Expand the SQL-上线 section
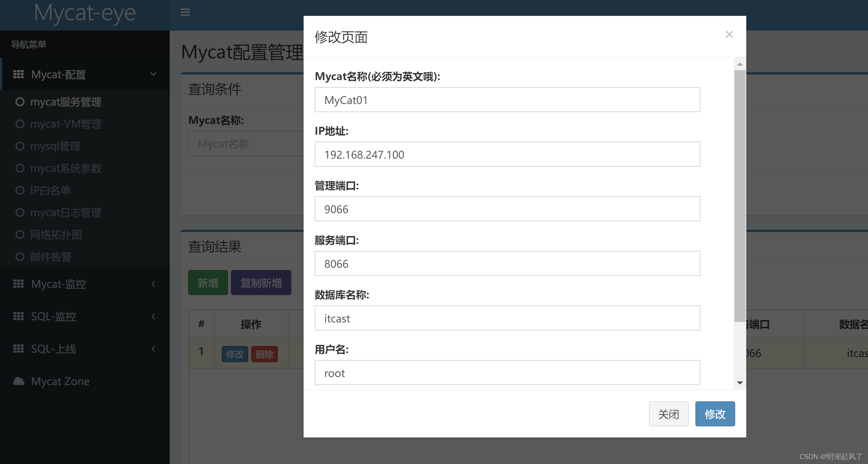 153,349
